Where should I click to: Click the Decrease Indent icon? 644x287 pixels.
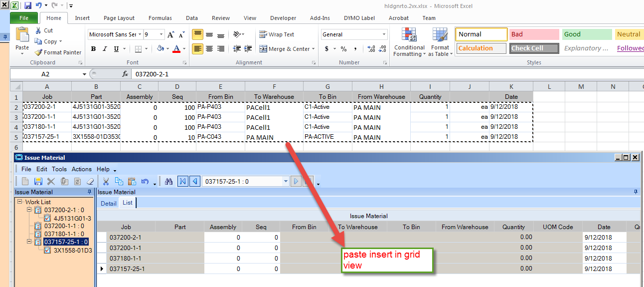(x=237, y=49)
